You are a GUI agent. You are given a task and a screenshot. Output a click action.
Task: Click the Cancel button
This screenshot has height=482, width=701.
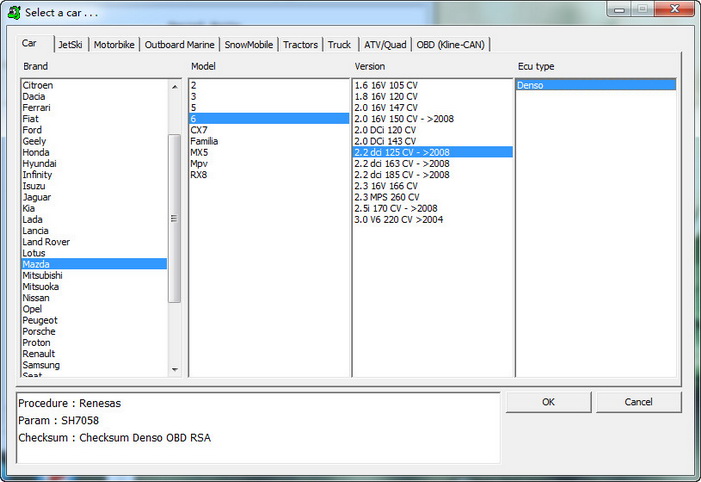tap(638, 402)
